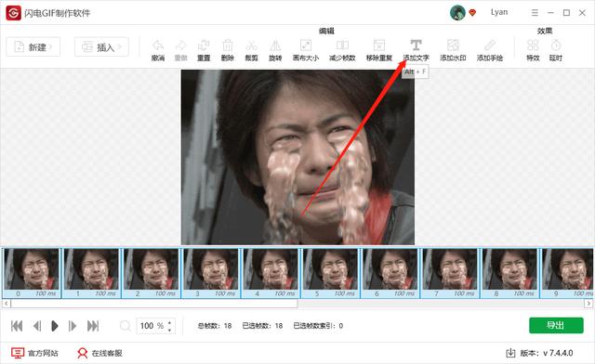Click the user avatar in title bar
The width and height of the screenshot is (595, 364).
point(457,13)
